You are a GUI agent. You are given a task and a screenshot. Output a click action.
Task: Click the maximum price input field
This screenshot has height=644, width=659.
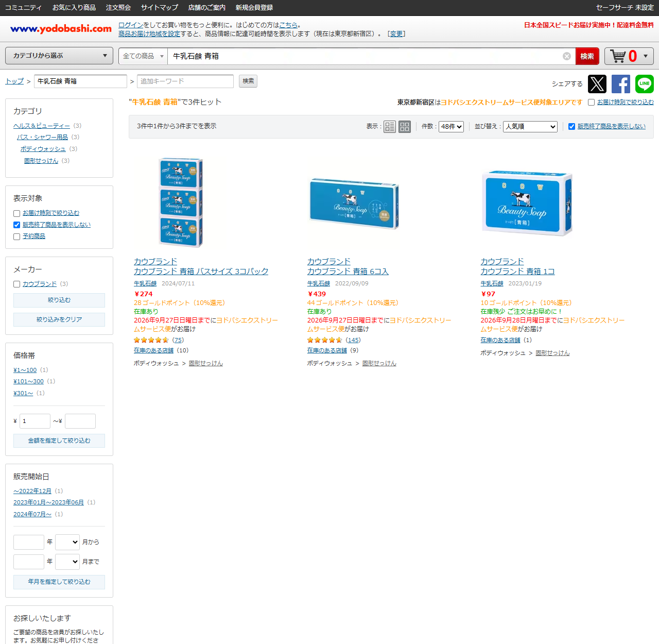tap(80, 421)
